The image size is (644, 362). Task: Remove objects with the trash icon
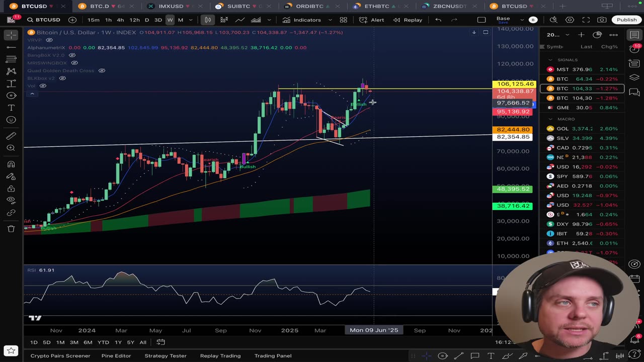coord(11,229)
